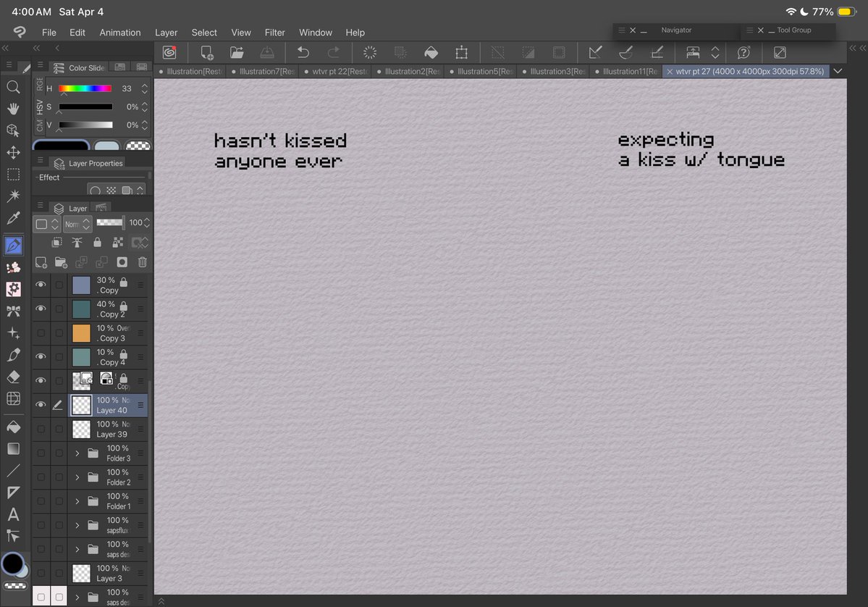The height and width of the screenshot is (607, 868).
Task: Select the Zoom magnifier tool
Action: (x=13, y=87)
